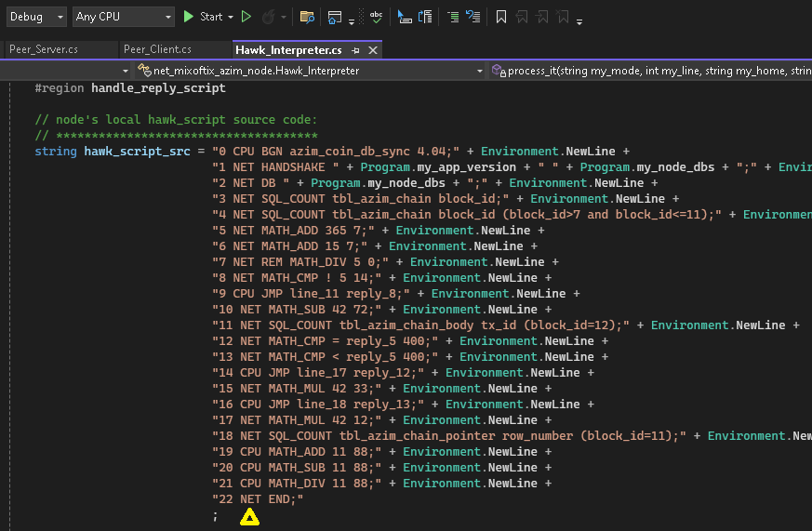Viewport: 812px width, 531px height.
Task: Click the cursor-with-line toolbar icon
Action: click(x=405, y=17)
